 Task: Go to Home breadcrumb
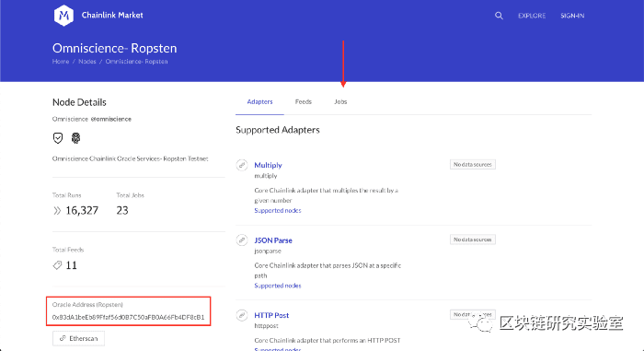point(61,62)
